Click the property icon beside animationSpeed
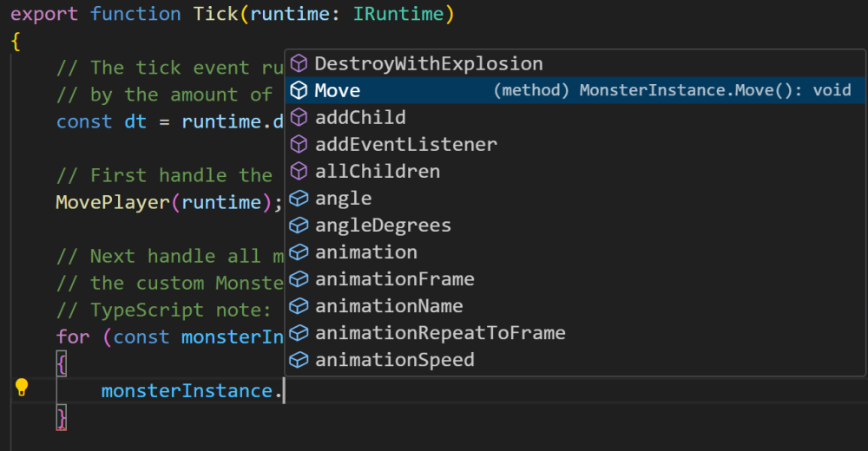This screenshot has width=868, height=451. coord(299,360)
